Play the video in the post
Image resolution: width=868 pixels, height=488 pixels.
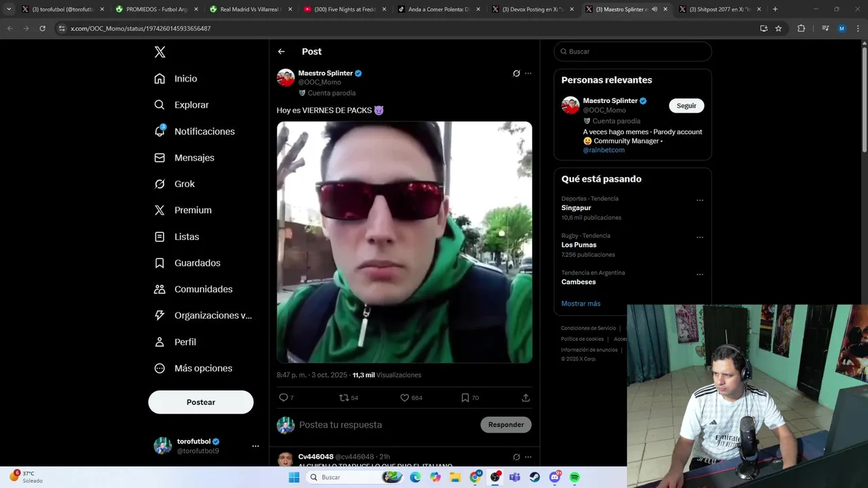[x=404, y=242]
